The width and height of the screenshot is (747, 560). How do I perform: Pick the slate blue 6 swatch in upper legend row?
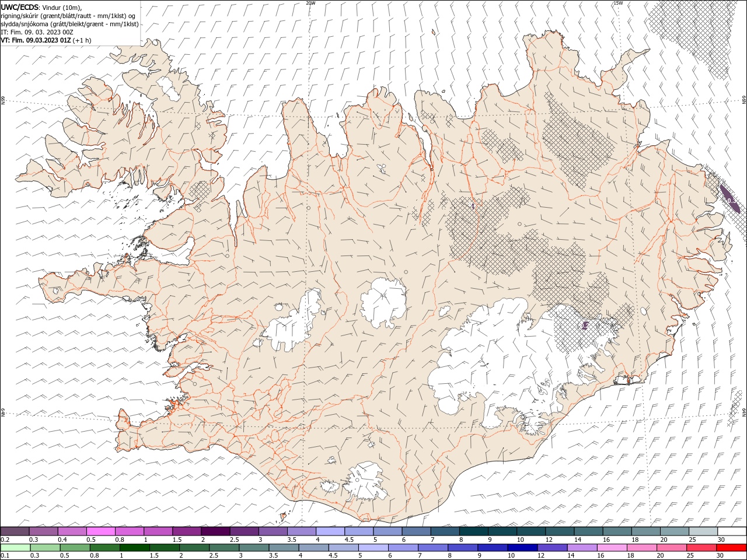click(x=416, y=531)
